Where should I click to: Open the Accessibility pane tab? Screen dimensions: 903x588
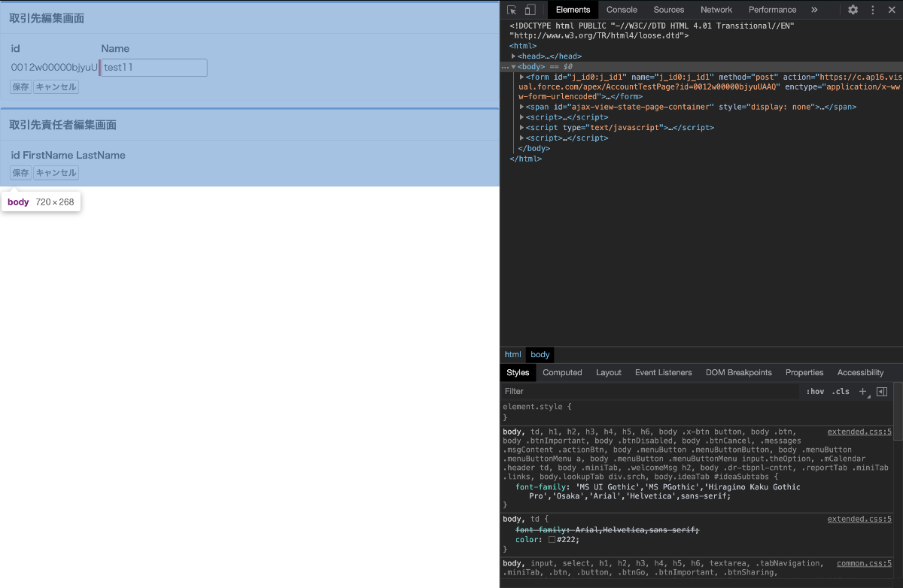click(860, 373)
